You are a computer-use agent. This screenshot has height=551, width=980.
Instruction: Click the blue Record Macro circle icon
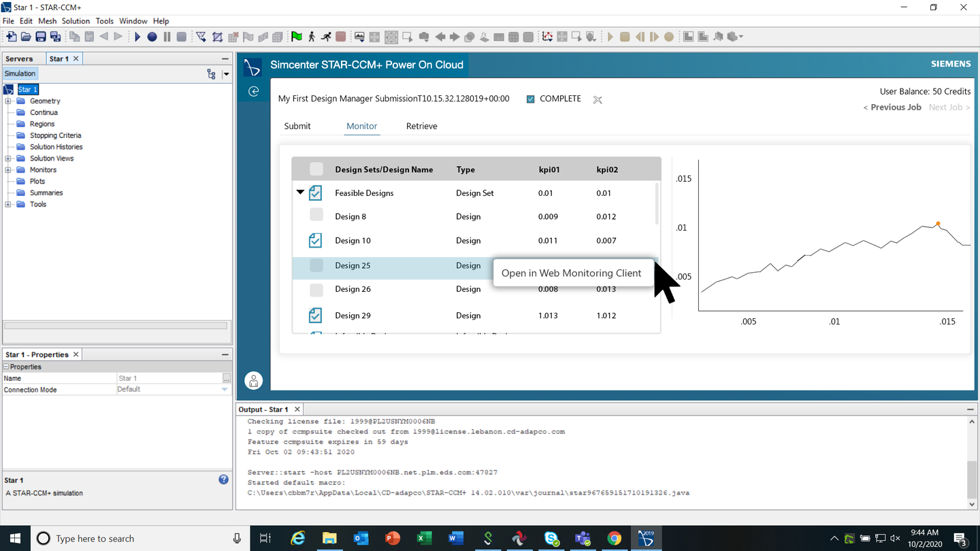click(152, 37)
